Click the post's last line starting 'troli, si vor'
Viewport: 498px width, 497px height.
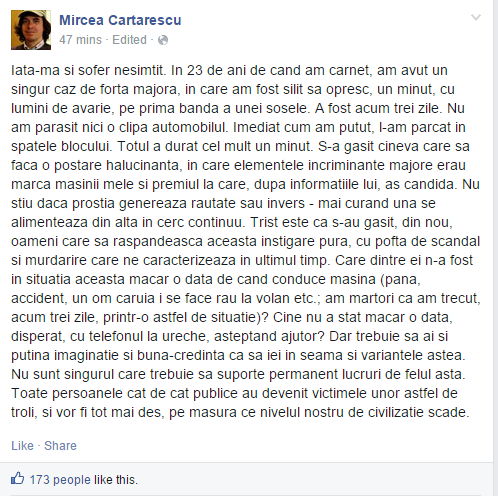pos(240,412)
